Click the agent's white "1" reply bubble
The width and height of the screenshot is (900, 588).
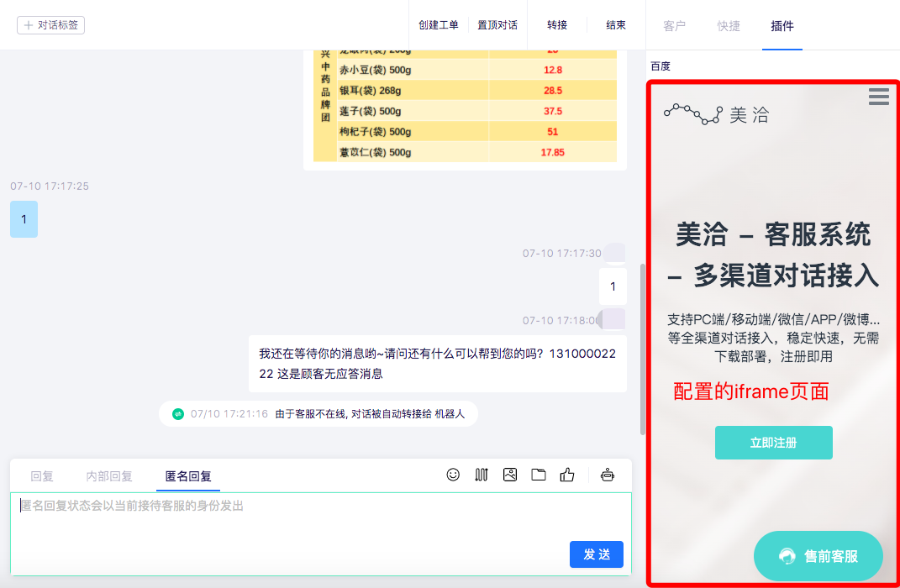click(613, 286)
